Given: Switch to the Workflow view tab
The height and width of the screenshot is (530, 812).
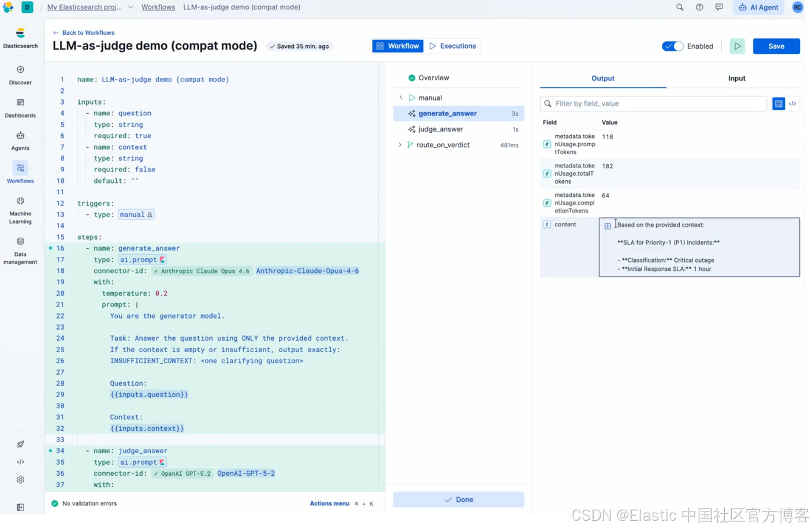Looking at the screenshot, I should click(397, 46).
